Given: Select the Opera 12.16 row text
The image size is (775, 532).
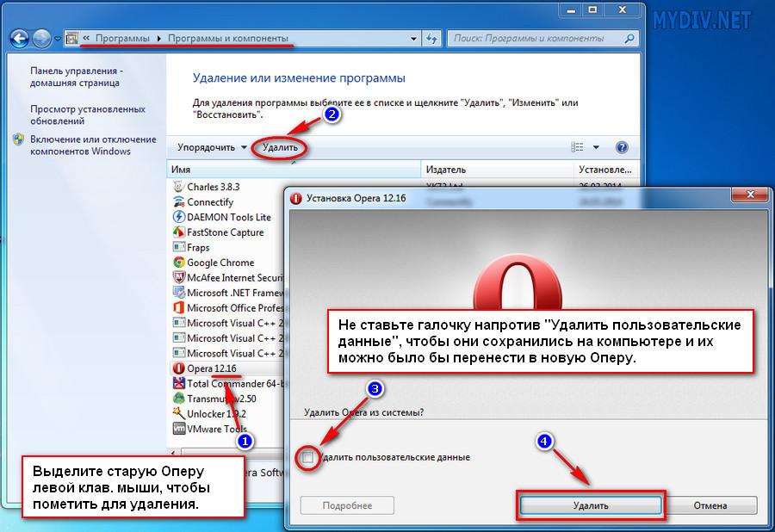Looking at the screenshot, I should pos(212,368).
